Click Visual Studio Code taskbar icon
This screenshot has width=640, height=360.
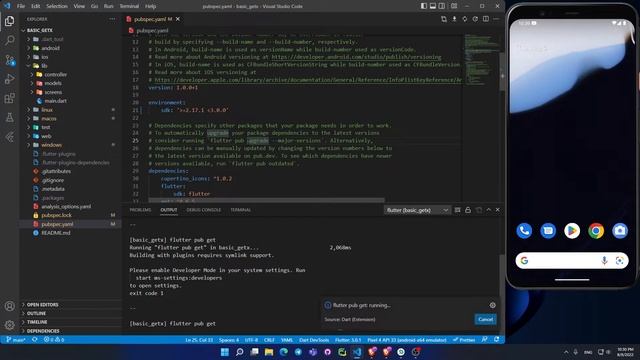pos(357,352)
